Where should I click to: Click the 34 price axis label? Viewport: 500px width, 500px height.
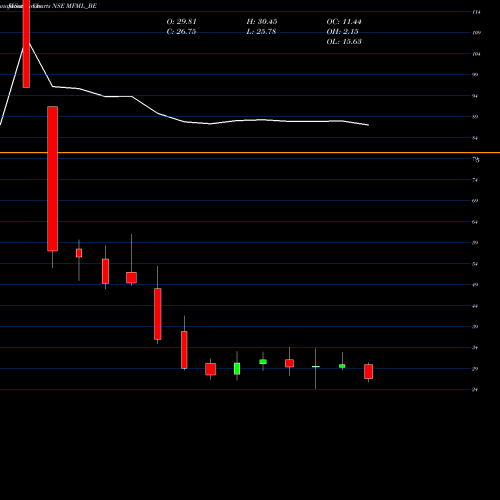[475, 348]
